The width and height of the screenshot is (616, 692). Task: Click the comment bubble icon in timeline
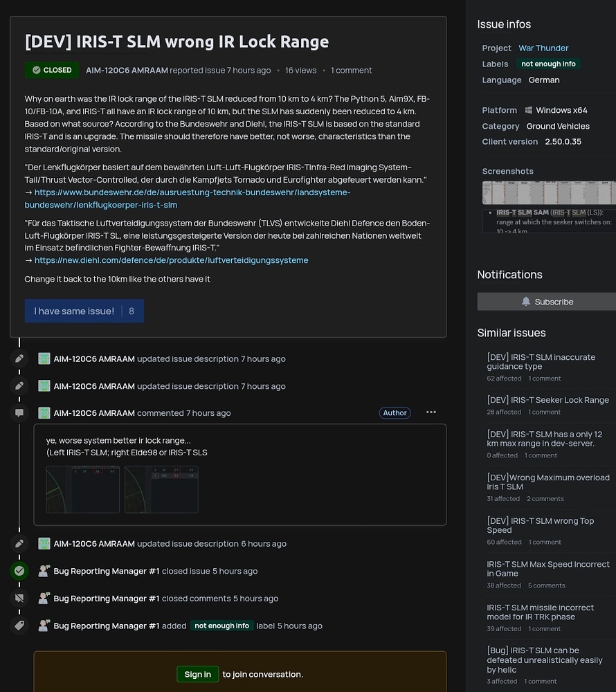point(19,413)
